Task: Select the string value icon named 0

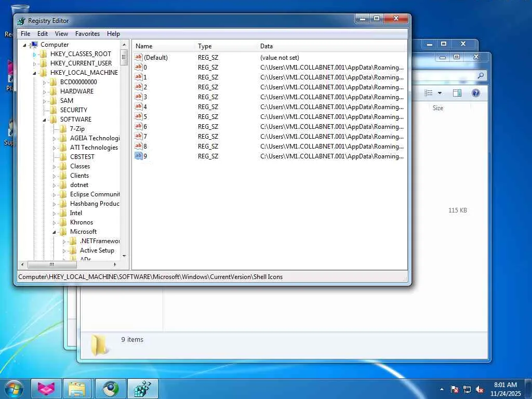Action: [138, 67]
